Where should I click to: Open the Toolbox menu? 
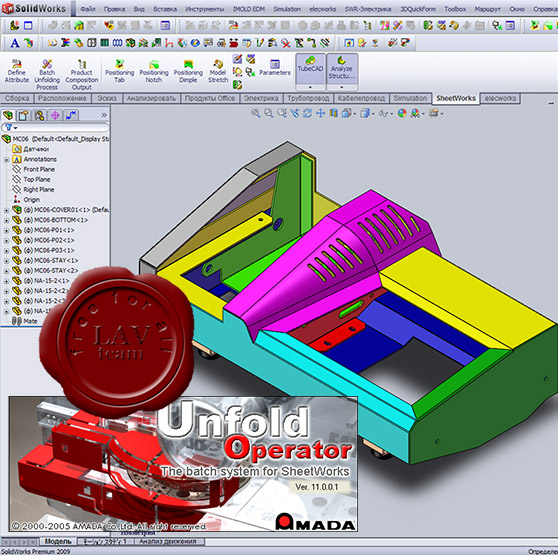coord(455,9)
